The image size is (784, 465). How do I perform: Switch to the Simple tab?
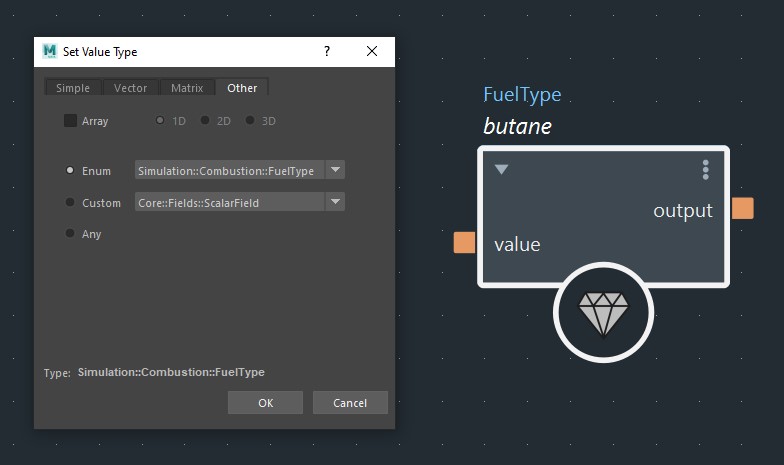(72, 88)
